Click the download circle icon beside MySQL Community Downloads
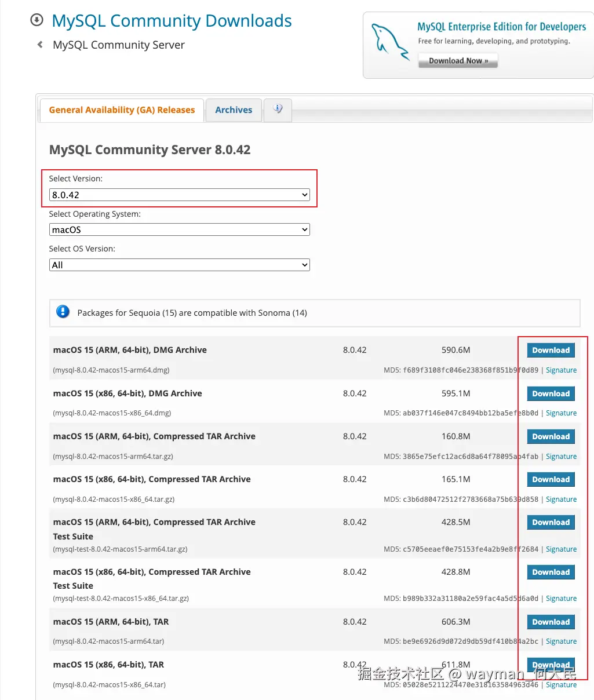The width and height of the screenshot is (594, 700). (x=37, y=20)
